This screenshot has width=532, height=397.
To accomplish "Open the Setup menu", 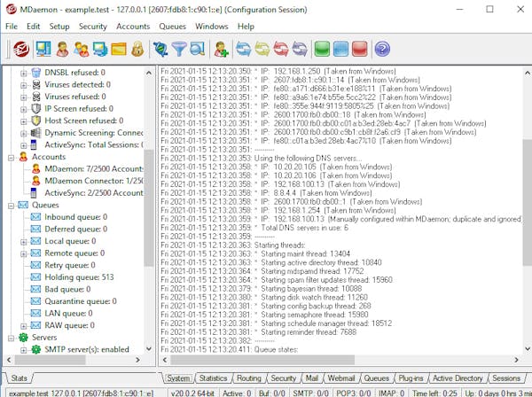I will coord(59,27).
